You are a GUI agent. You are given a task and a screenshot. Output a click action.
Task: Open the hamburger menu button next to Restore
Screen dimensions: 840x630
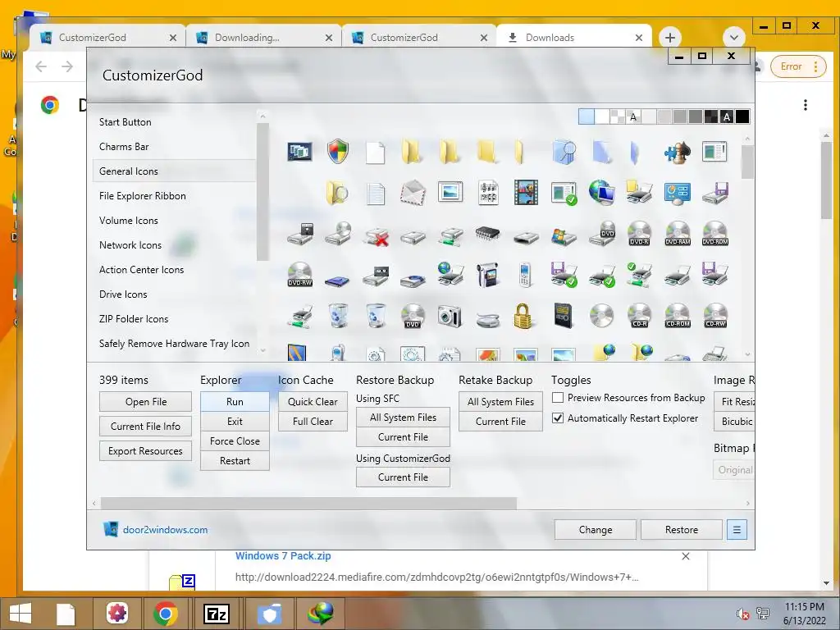[737, 530]
